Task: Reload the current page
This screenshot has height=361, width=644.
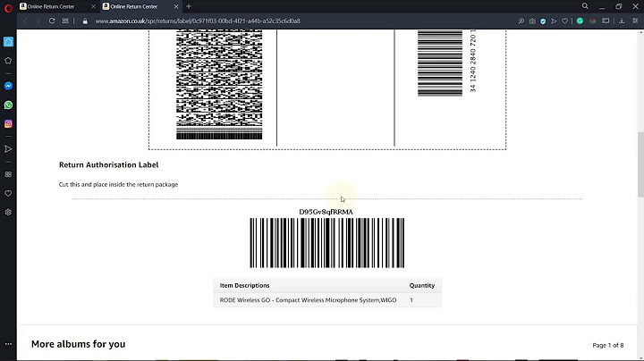Action: tap(52, 21)
